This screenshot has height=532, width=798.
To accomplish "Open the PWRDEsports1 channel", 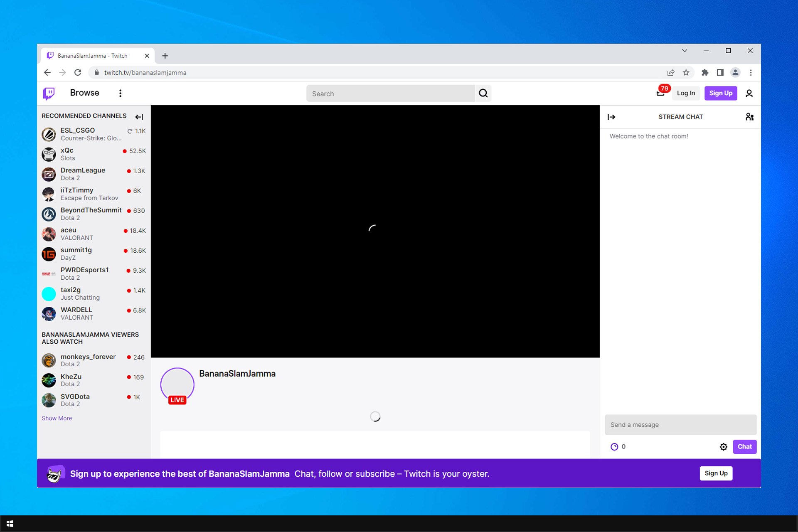I will tap(94, 274).
